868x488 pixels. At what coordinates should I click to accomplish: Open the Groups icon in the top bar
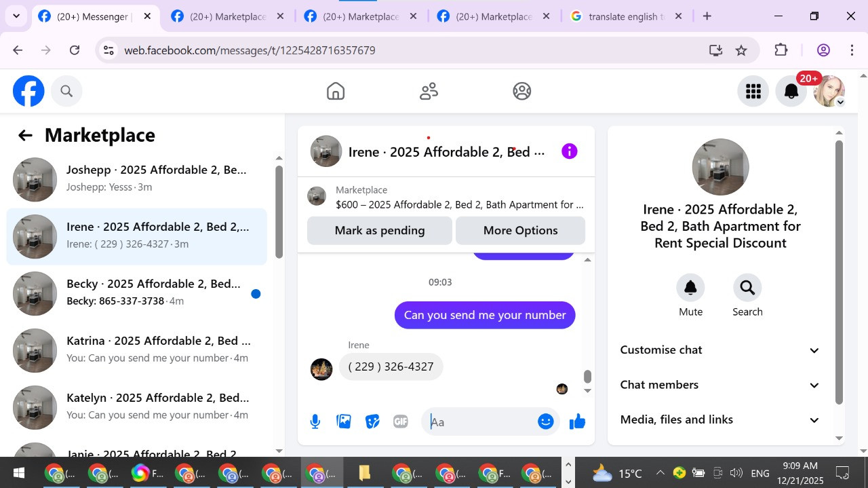pyautogui.click(x=522, y=91)
